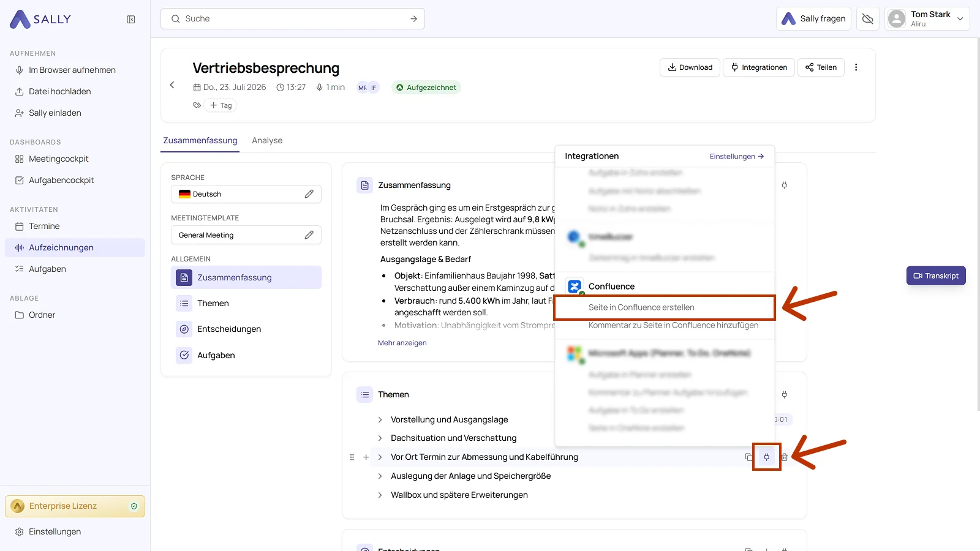Open Einstellungen link in Integrationen popup
Image resolution: width=980 pixels, height=551 pixels.
[x=737, y=156]
